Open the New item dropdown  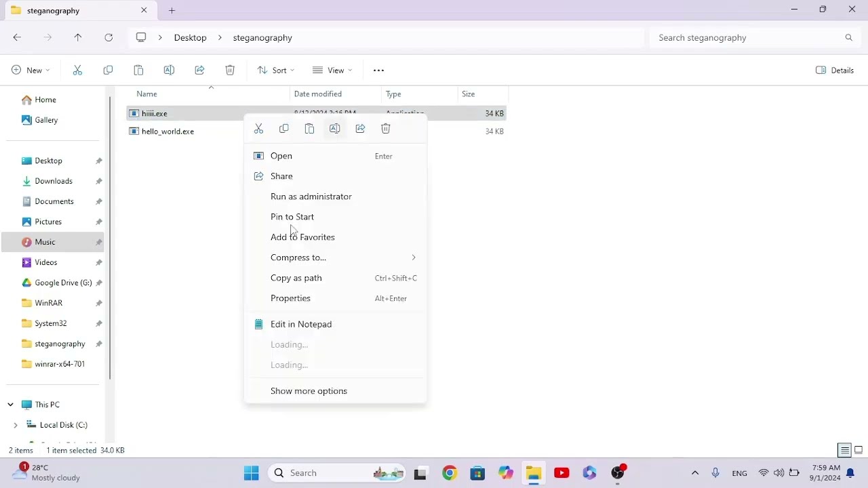(31, 70)
